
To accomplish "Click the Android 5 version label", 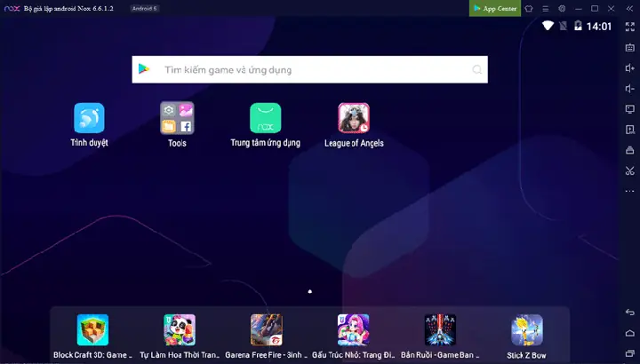I will 144,9.
